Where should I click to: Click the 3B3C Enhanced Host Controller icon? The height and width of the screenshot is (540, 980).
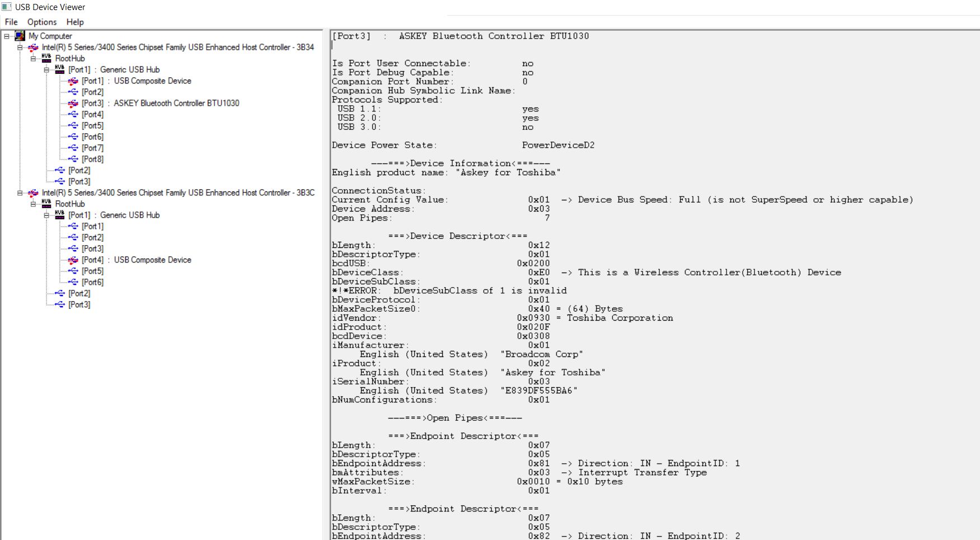click(33, 192)
